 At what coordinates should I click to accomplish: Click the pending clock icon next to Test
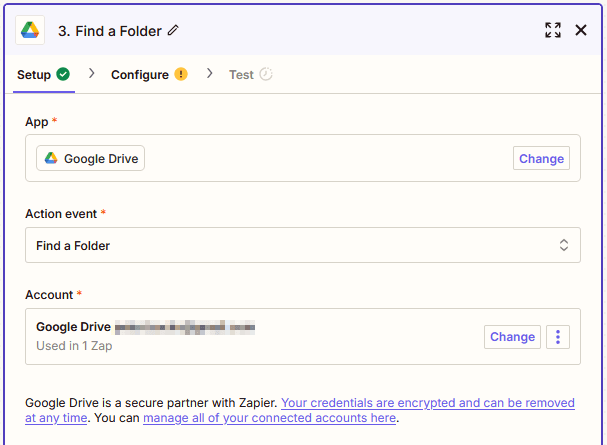pyautogui.click(x=266, y=74)
